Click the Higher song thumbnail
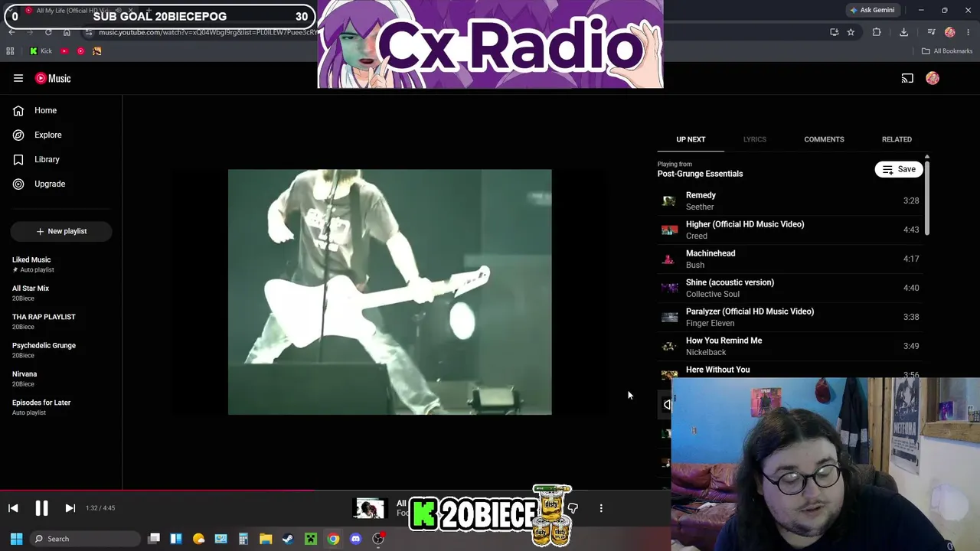980x551 pixels. tap(669, 230)
